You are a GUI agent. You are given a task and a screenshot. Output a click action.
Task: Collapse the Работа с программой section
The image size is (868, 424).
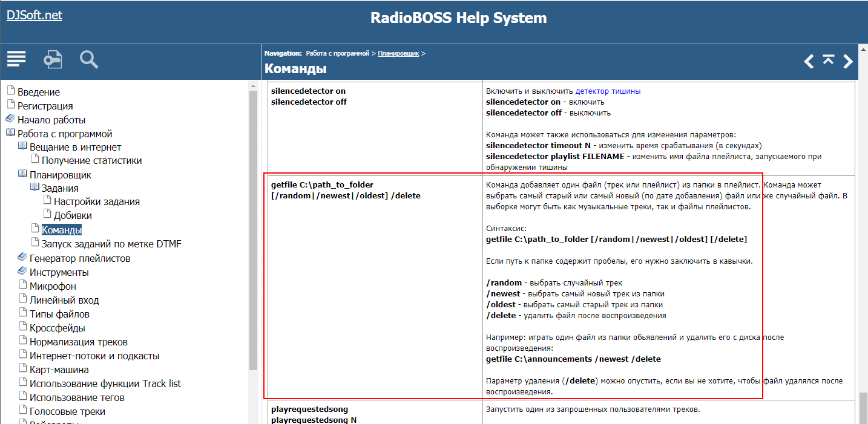point(64,134)
